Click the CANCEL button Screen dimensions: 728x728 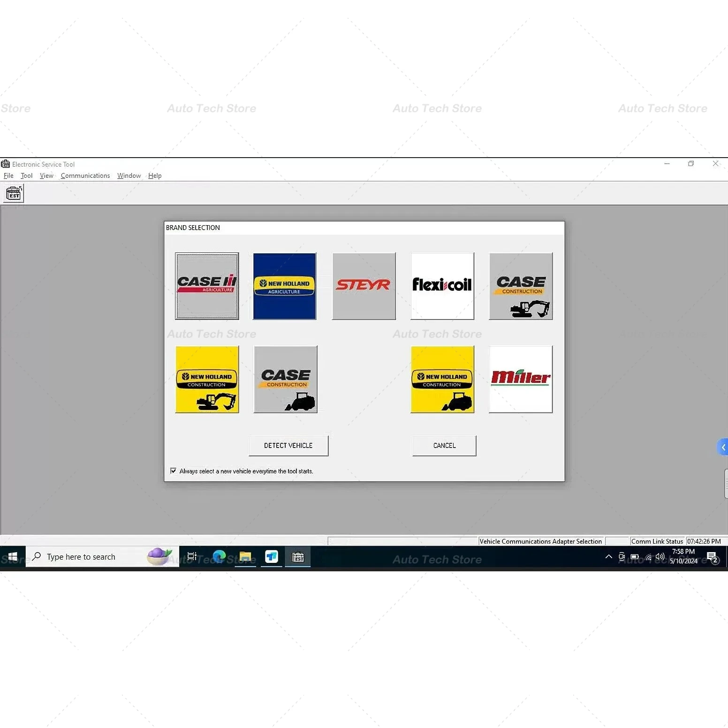coord(444,446)
